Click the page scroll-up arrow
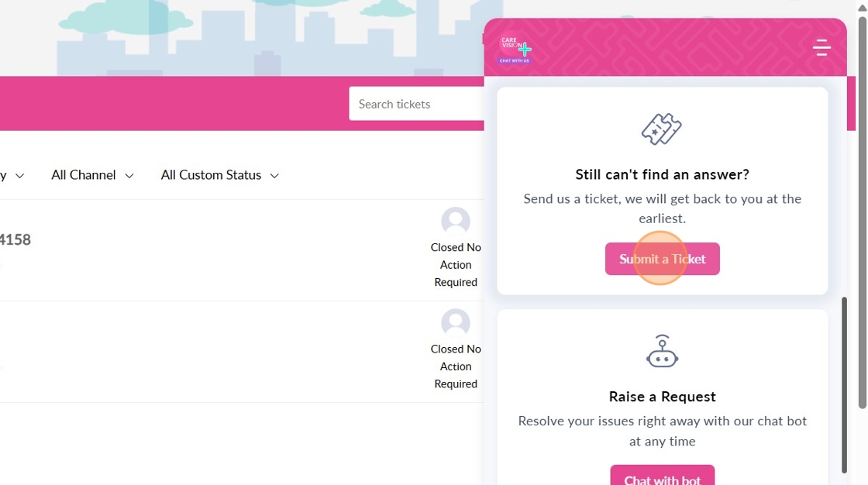The image size is (868, 485). tap(863, 5)
